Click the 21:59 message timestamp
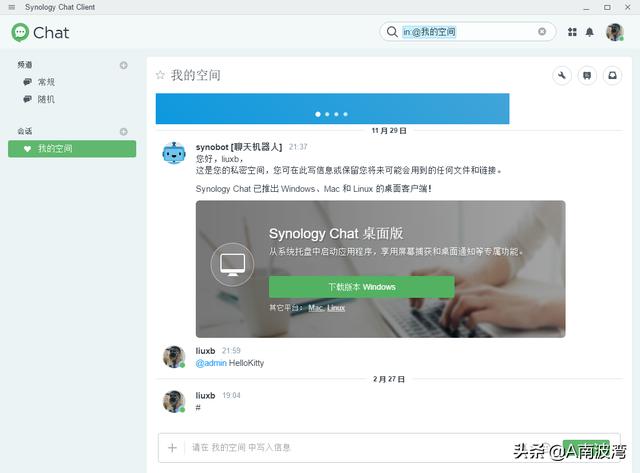The height and width of the screenshot is (473, 640). 231,351
